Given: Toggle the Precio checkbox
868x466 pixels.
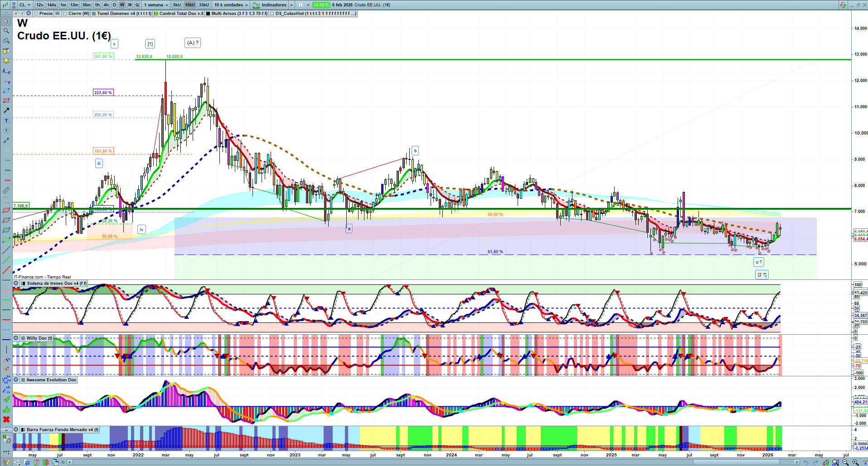Looking at the screenshot, I should click(36, 14).
